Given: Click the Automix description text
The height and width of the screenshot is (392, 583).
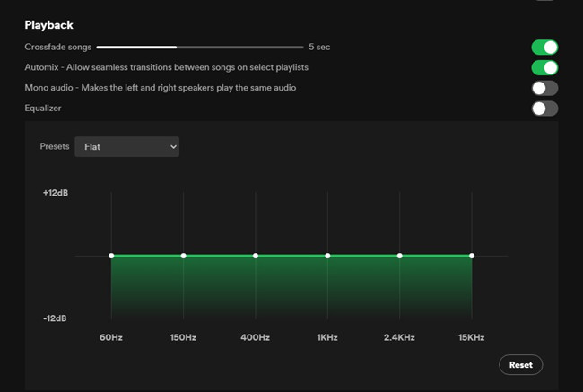Looking at the screenshot, I should [x=166, y=67].
